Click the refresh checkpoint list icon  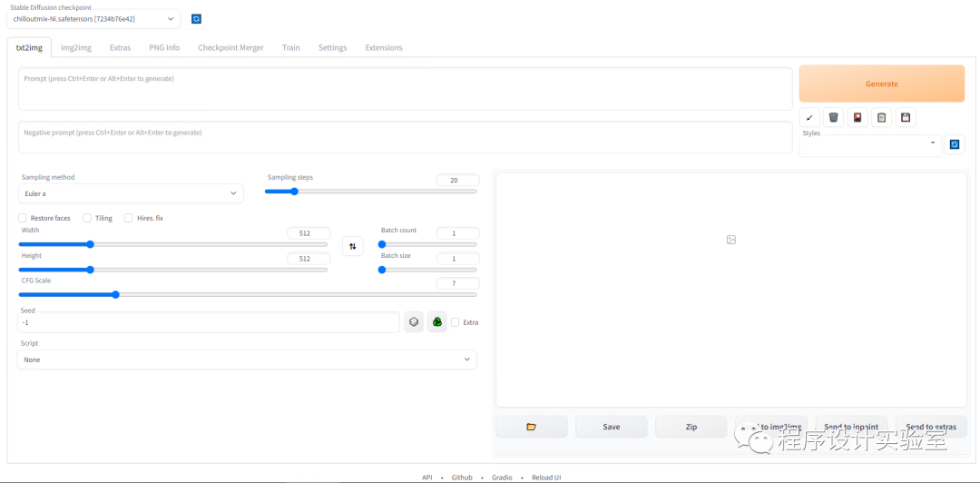click(x=197, y=19)
